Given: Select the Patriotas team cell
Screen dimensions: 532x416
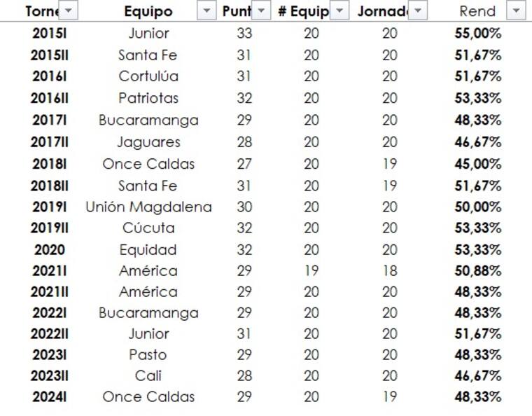Looking at the screenshot, I should [148, 97].
